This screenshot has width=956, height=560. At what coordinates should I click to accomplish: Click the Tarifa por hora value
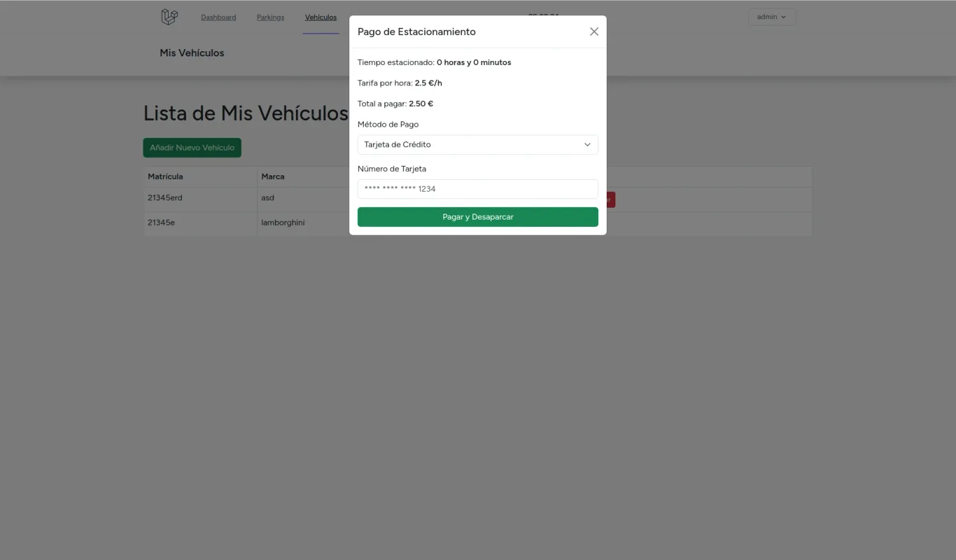click(428, 84)
